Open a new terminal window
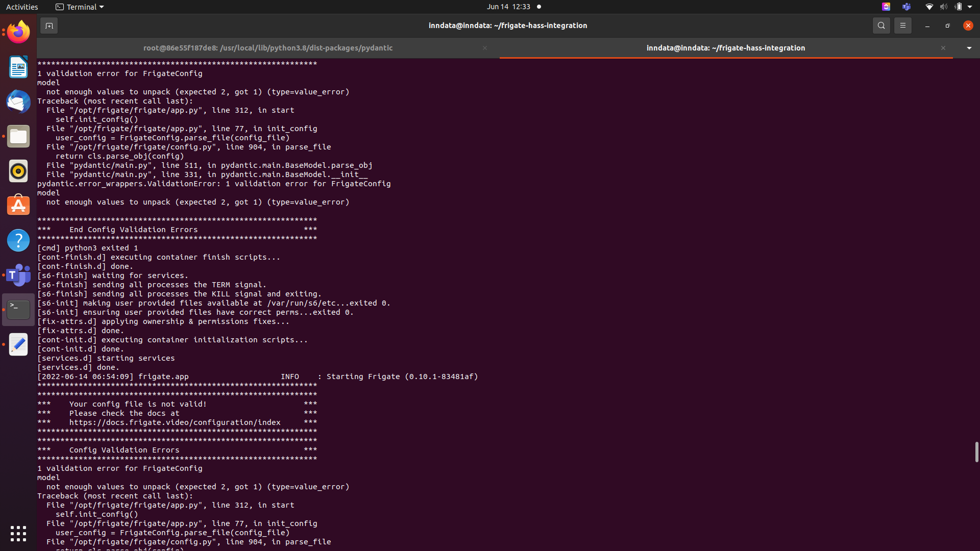The height and width of the screenshot is (551, 980). [x=49, y=25]
